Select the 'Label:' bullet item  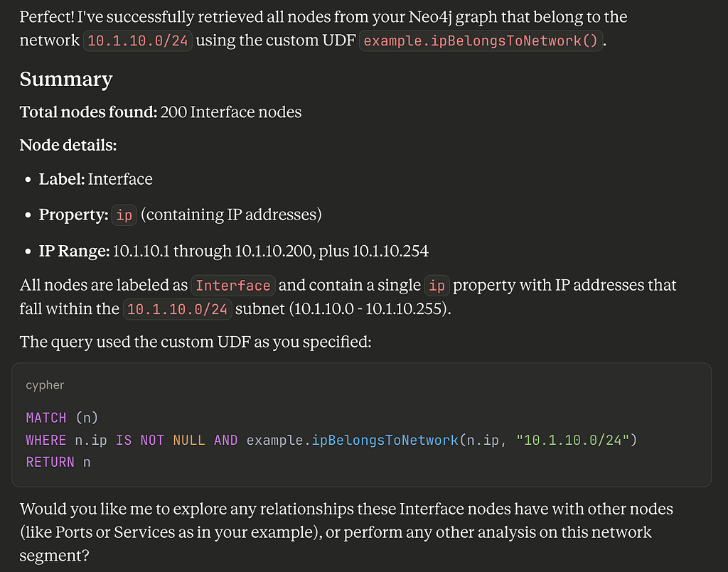[x=95, y=179]
